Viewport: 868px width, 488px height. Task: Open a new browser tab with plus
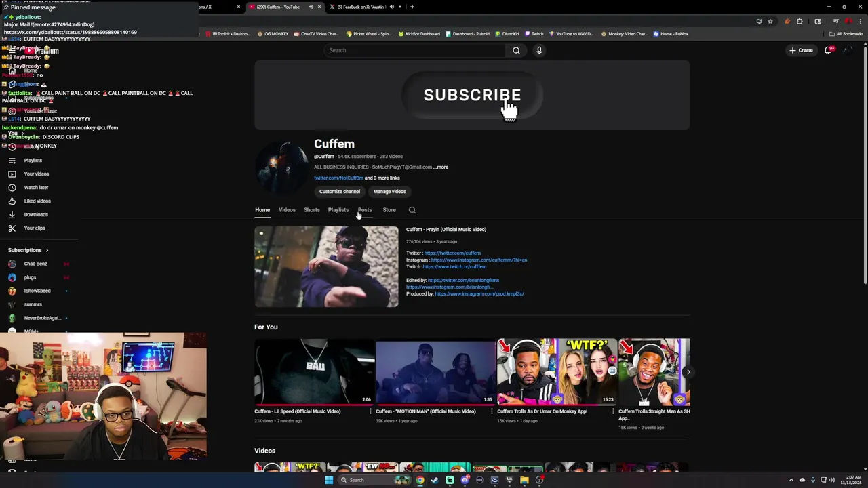[x=412, y=7]
